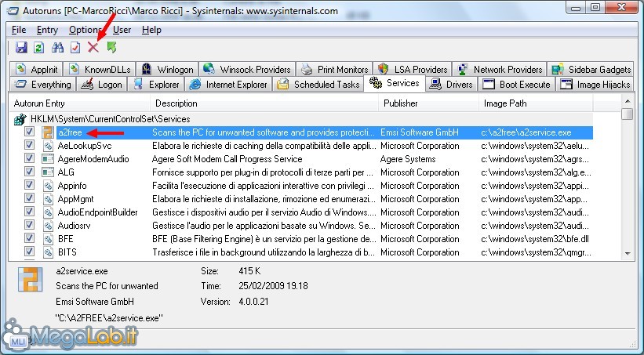Click the red Delete X icon
This screenshot has width=644, height=355.
tap(93, 48)
